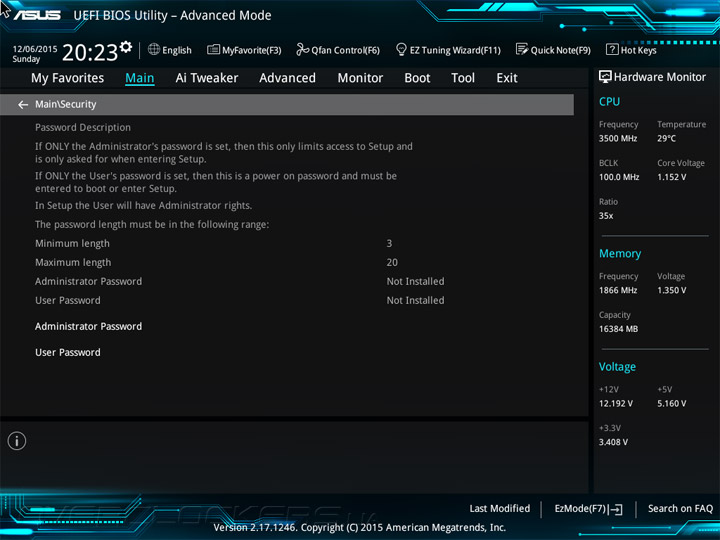Click the Hardware Monitor display icon
The width and height of the screenshot is (720, 540).
point(605,77)
